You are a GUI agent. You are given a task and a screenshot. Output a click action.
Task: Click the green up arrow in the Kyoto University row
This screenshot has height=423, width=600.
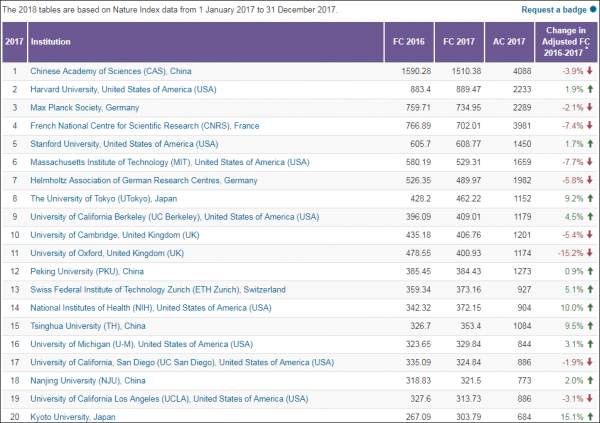coord(590,414)
